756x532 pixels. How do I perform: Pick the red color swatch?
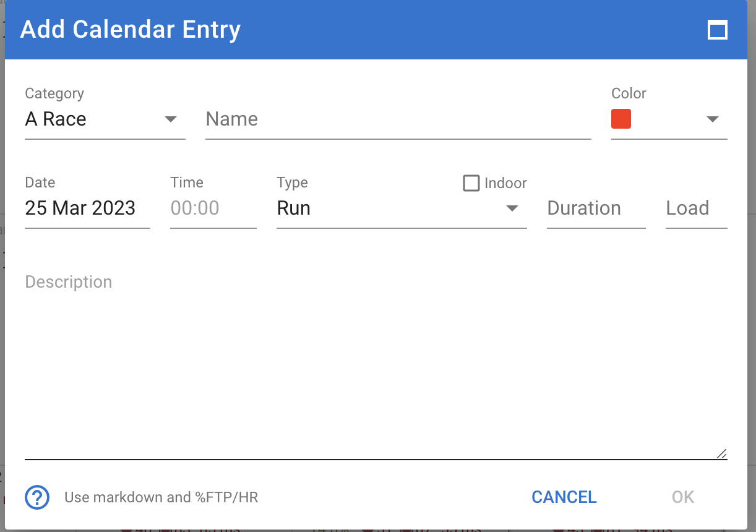(621, 119)
